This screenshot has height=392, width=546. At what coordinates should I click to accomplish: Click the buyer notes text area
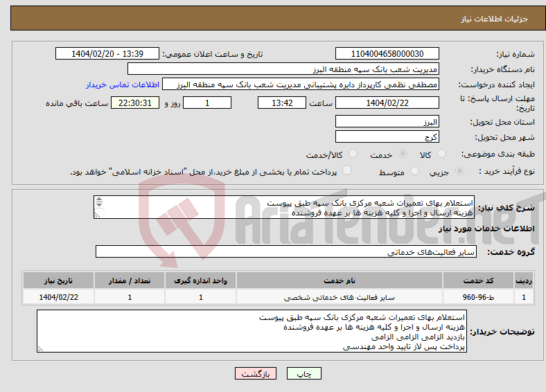tap(252, 332)
